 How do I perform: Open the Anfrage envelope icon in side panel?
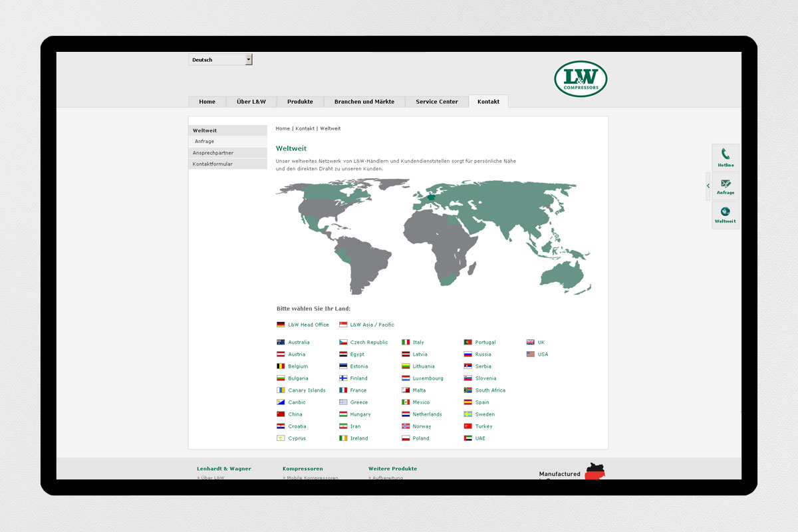pyautogui.click(x=726, y=183)
